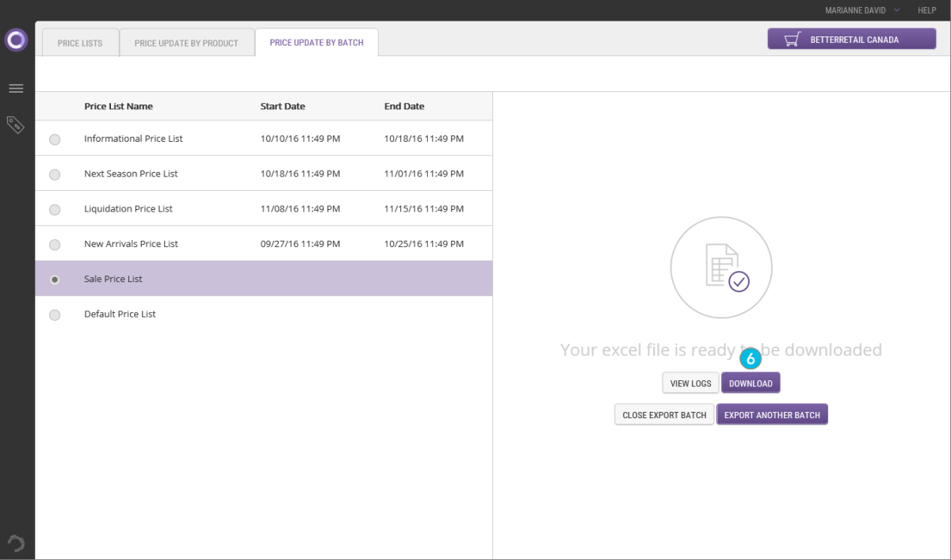Click the Download button
The width and height of the screenshot is (951, 560).
[750, 383]
